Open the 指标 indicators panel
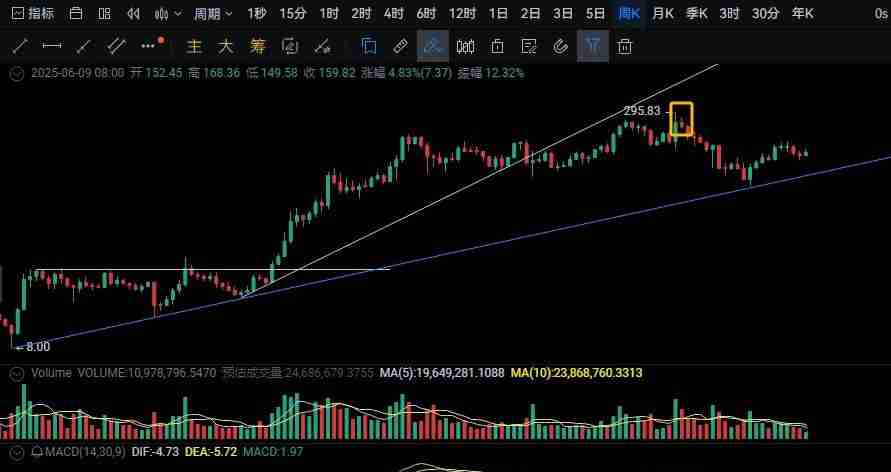This screenshot has height=472, width=891. [32, 14]
